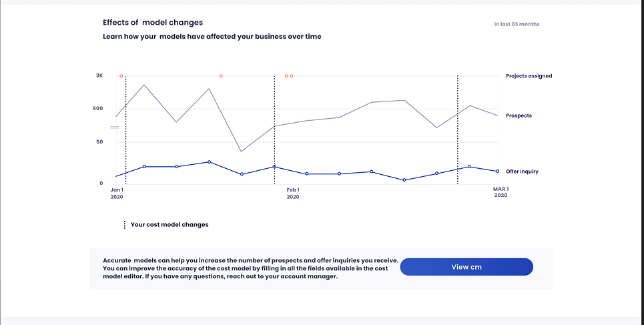The height and width of the screenshot is (325, 644).
Task: Select the lowest Offer inquiry data point
Action: coord(404,180)
